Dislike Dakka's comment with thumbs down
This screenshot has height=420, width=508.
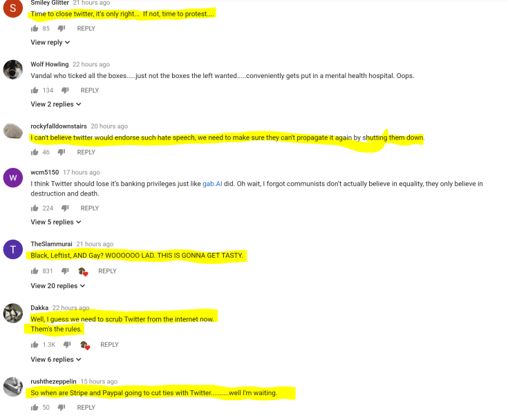(x=67, y=345)
